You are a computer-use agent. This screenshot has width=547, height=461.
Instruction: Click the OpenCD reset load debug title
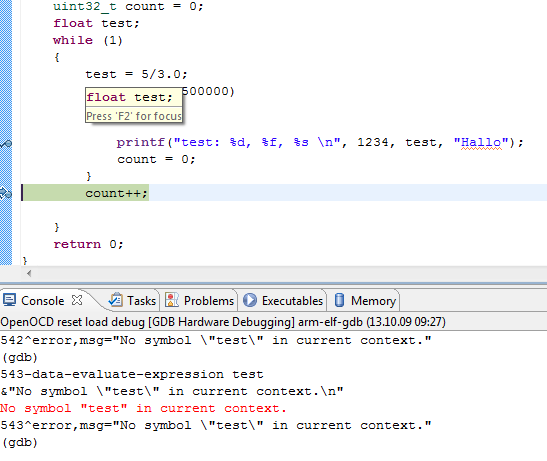click(x=223, y=322)
